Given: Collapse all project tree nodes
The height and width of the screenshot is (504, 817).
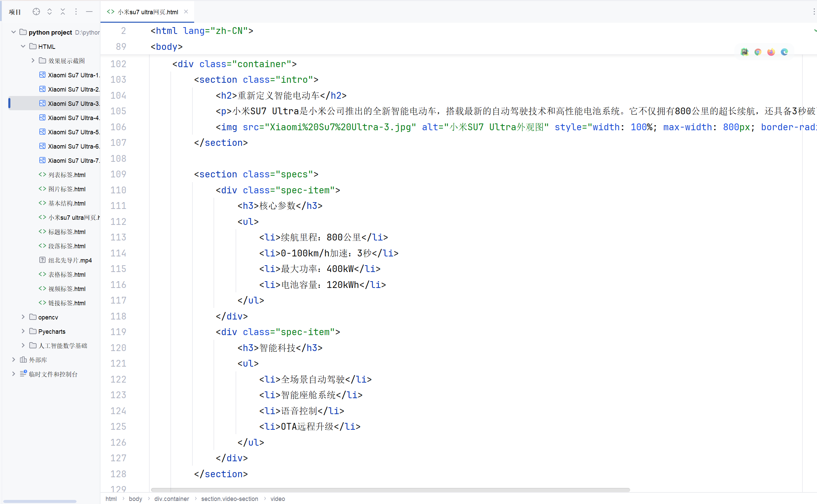Looking at the screenshot, I should point(63,12).
